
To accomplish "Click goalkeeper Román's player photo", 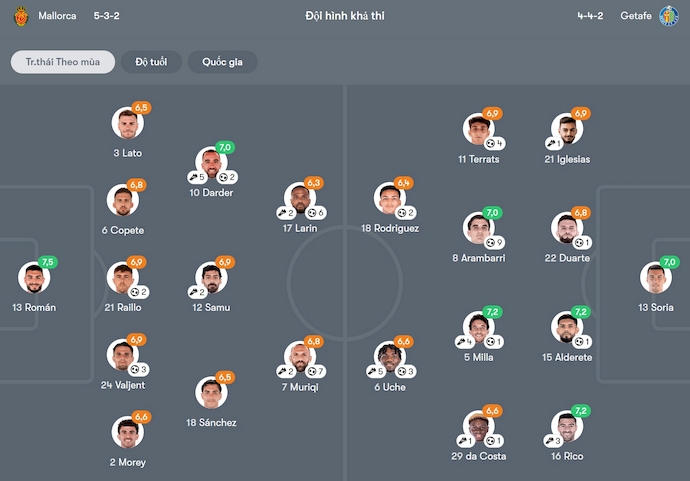I will point(34,278).
